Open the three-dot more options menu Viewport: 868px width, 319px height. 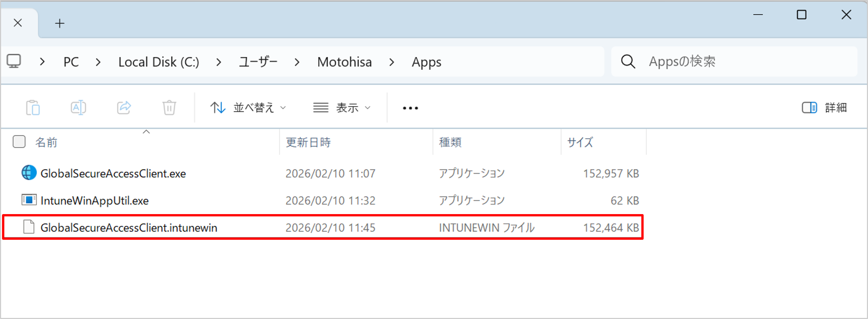[410, 108]
